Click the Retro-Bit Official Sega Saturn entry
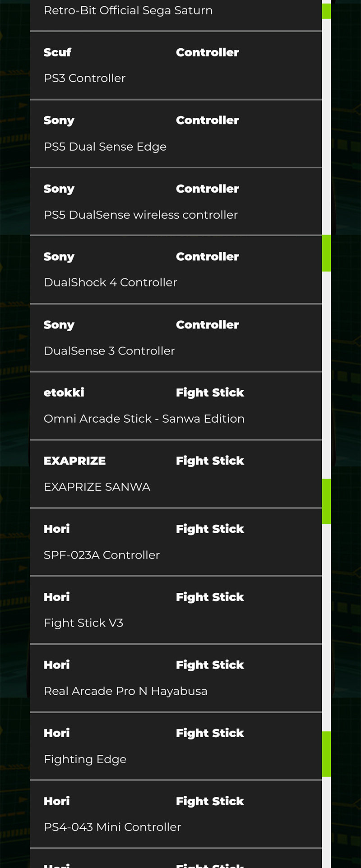This screenshot has height=868, width=361. point(128,10)
